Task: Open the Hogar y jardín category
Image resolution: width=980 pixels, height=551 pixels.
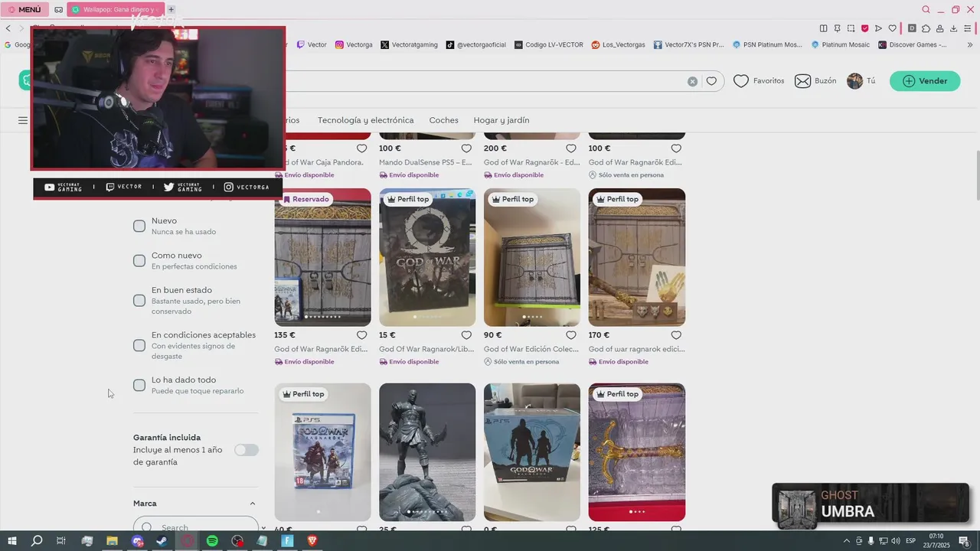Action: pos(501,120)
